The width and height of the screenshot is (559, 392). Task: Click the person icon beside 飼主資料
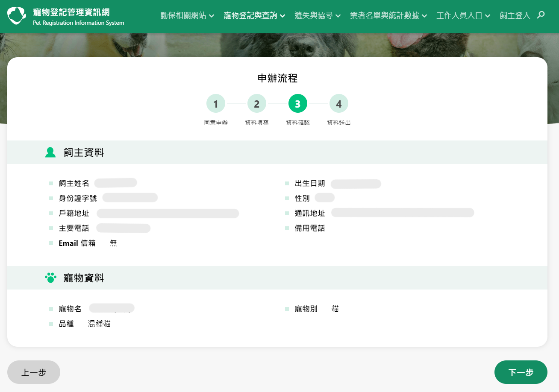point(50,152)
